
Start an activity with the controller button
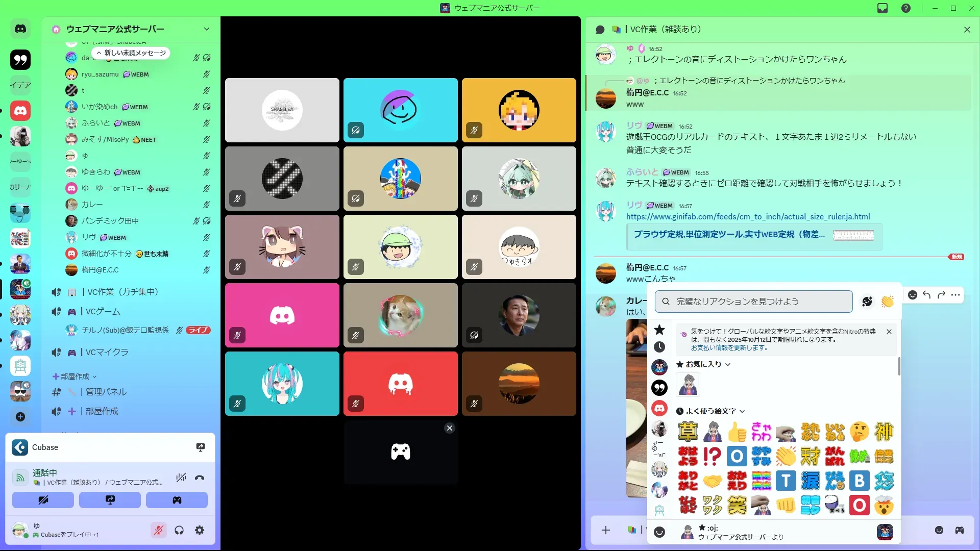[177, 500]
